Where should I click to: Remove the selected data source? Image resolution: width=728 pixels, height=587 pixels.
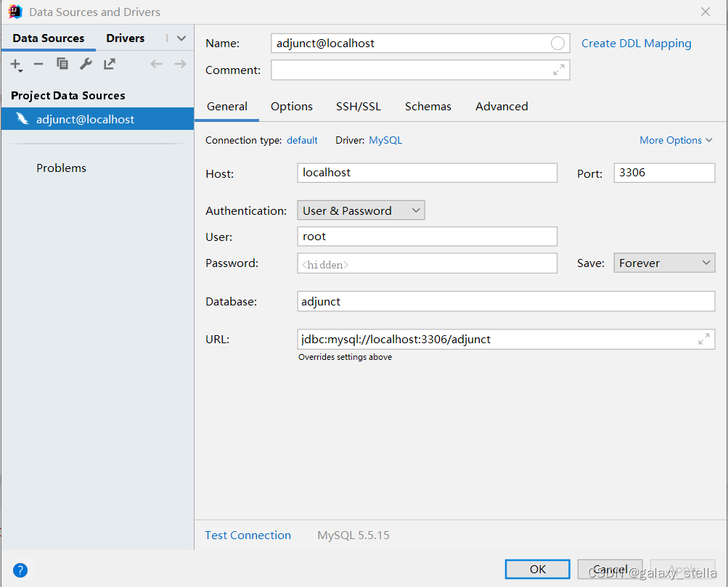tap(38, 64)
